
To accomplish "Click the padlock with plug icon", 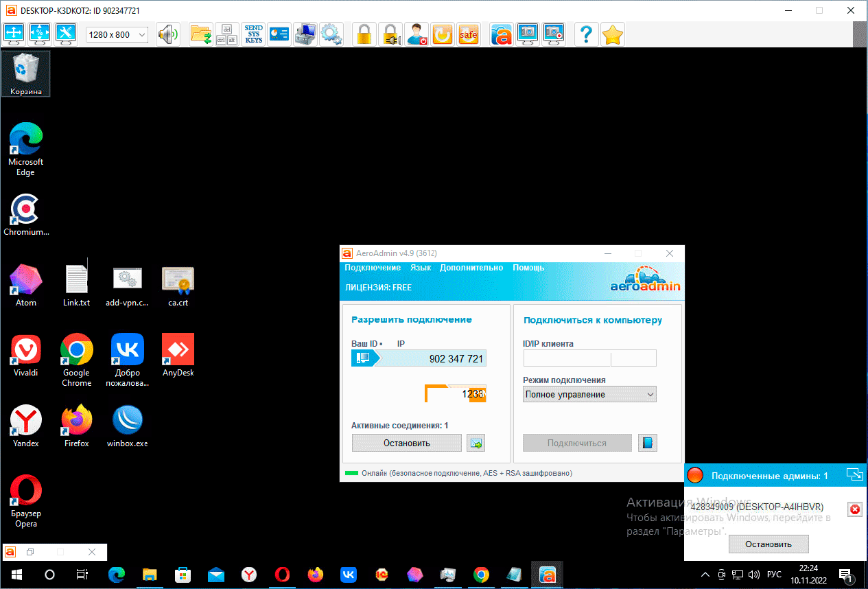I will [390, 34].
